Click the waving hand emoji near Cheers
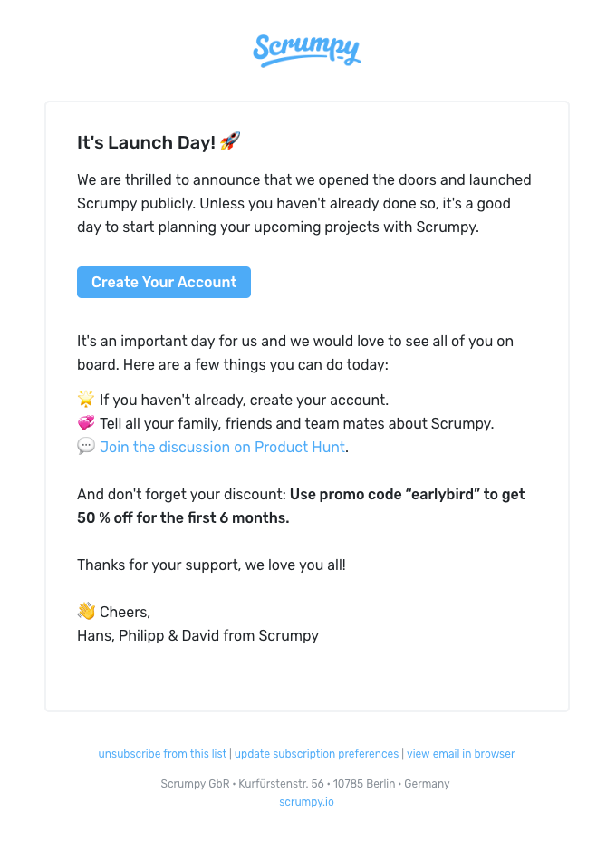This screenshot has height=841, width=616. coord(84,611)
